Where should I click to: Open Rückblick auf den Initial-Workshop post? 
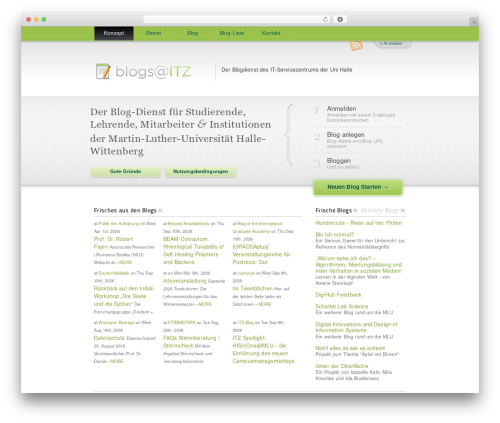(124, 296)
